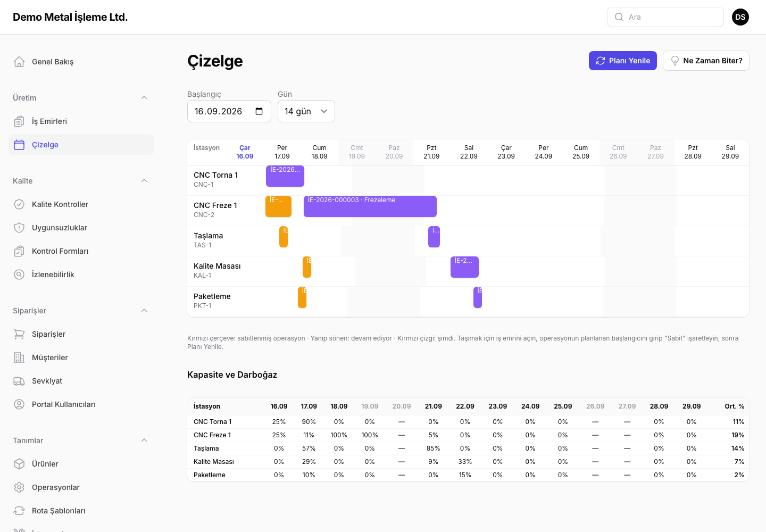Click the Ne Zaman Biter? button
This screenshot has width=766, height=532.
(706, 61)
